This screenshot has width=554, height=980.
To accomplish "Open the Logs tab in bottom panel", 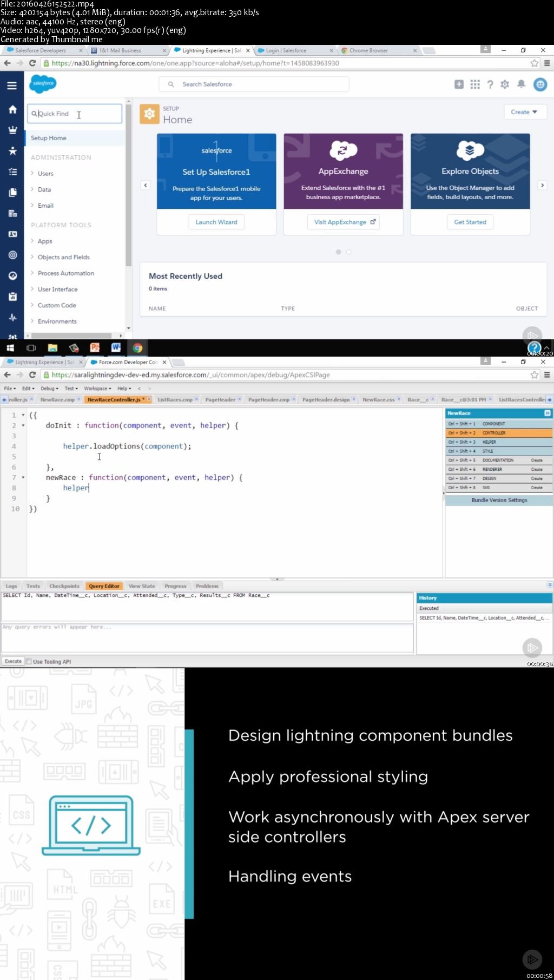I will [x=11, y=586].
